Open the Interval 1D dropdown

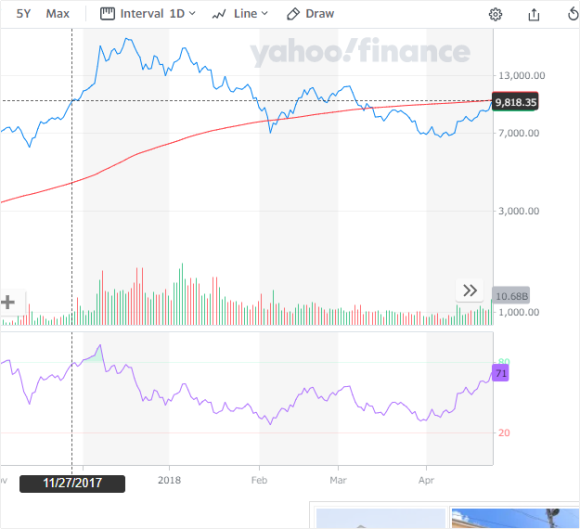148,14
